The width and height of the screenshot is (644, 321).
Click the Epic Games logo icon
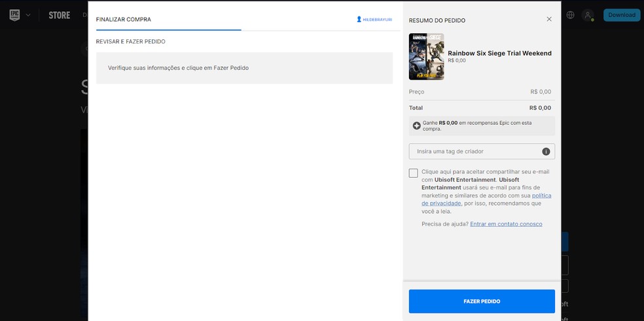tap(15, 15)
